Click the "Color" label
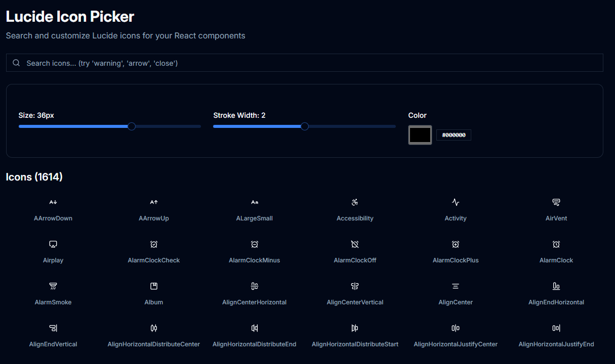The height and width of the screenshot is (364, 615). 418,115
